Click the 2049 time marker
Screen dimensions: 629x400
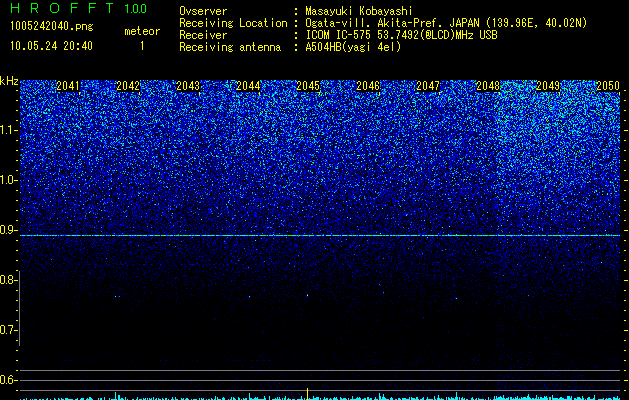tap(548, 86)
